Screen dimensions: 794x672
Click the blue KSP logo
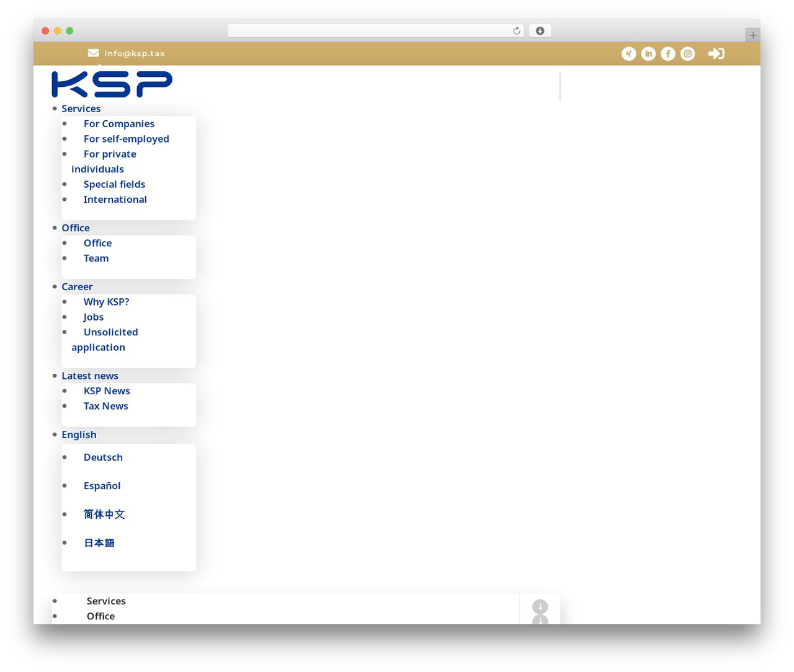point(112,84)
